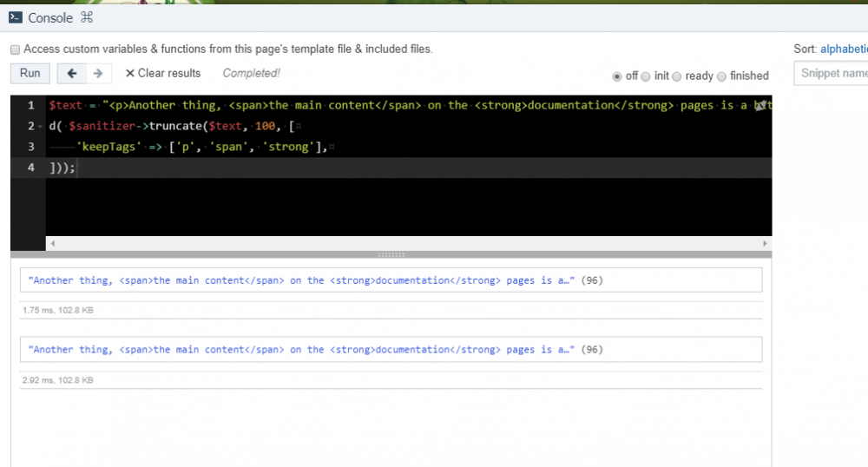Enable access to custom variables checkbox
Image resolution: width=868 pixels, height=467 pixels.
15,49
